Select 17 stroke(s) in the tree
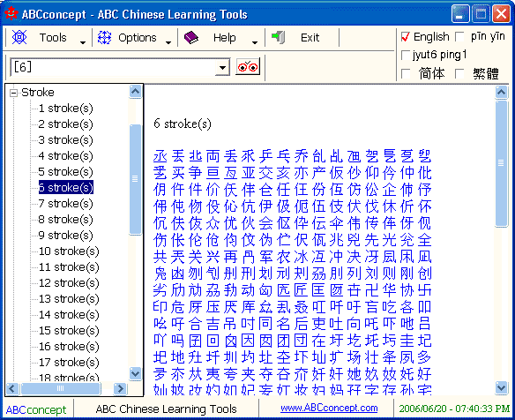 pos(69,362)
